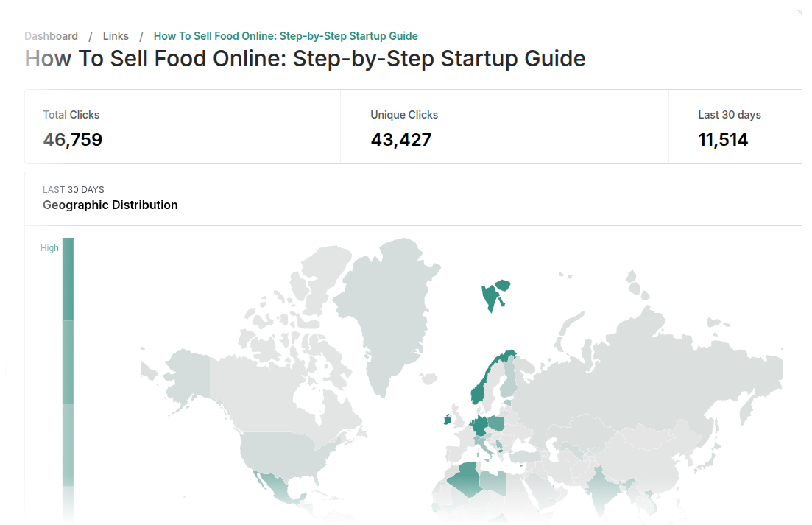812x525 pixels.
Task: Click the Dashboard breadcrumb link
Action: pos(51,36)
